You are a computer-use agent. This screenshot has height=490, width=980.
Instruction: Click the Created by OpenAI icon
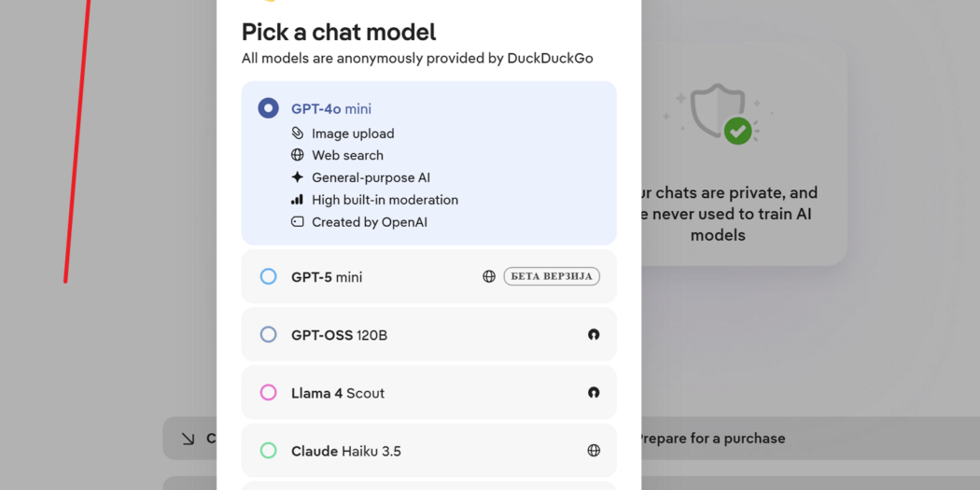point(298,222)
